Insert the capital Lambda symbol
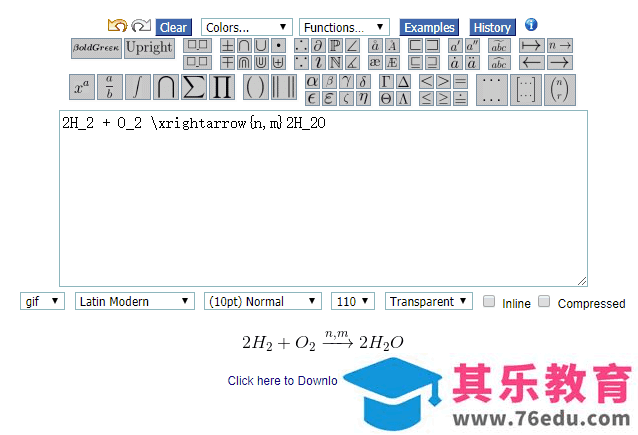Image resolution: width=638 pixels, height=435 pixels. click(403, 98)
